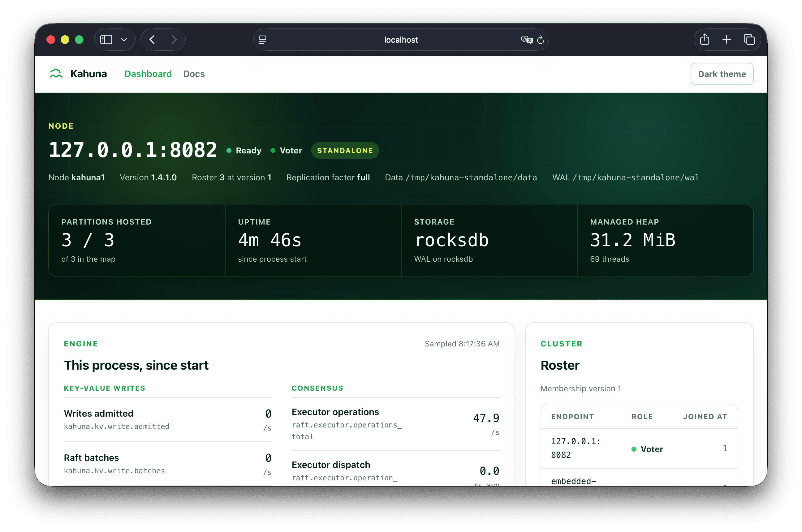Click the STANDALONE badge

(345, 151)
